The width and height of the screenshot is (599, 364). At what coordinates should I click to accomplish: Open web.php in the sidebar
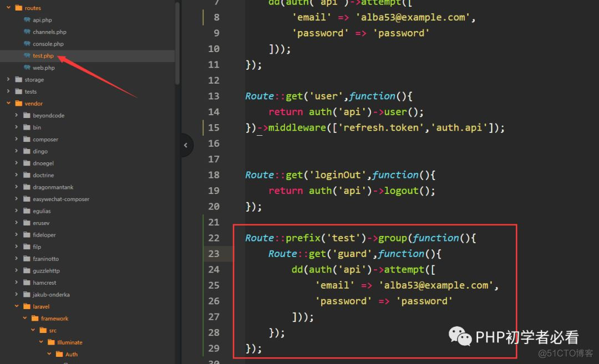[44, 68]
